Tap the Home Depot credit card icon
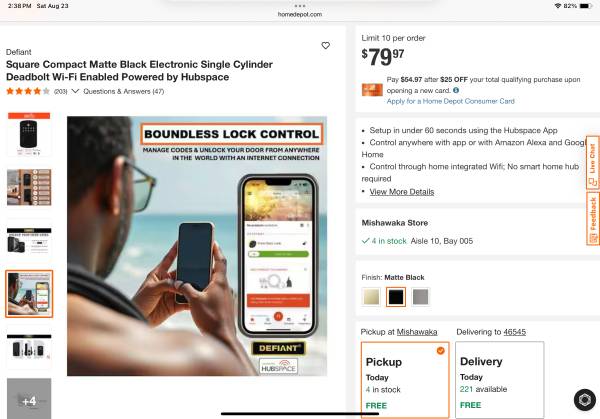The width and height of the screenshot is (600, 419). (x=372, y=90)
